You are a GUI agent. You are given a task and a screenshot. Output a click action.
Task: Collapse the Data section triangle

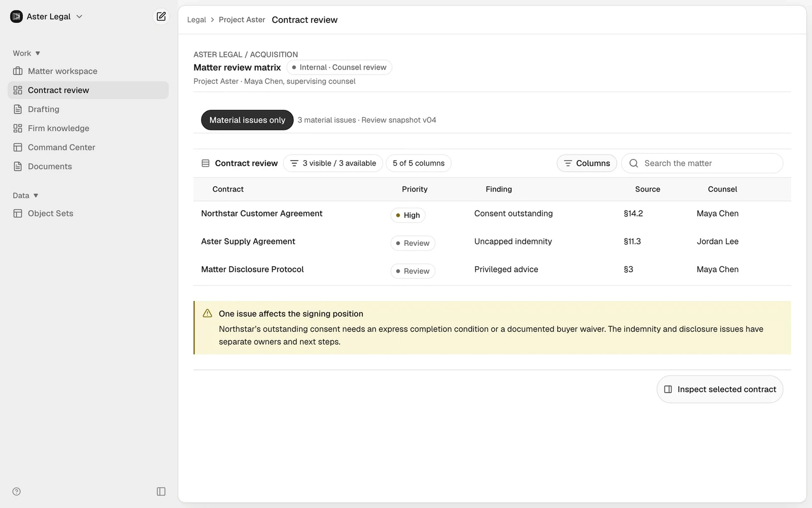click(36, 196)
